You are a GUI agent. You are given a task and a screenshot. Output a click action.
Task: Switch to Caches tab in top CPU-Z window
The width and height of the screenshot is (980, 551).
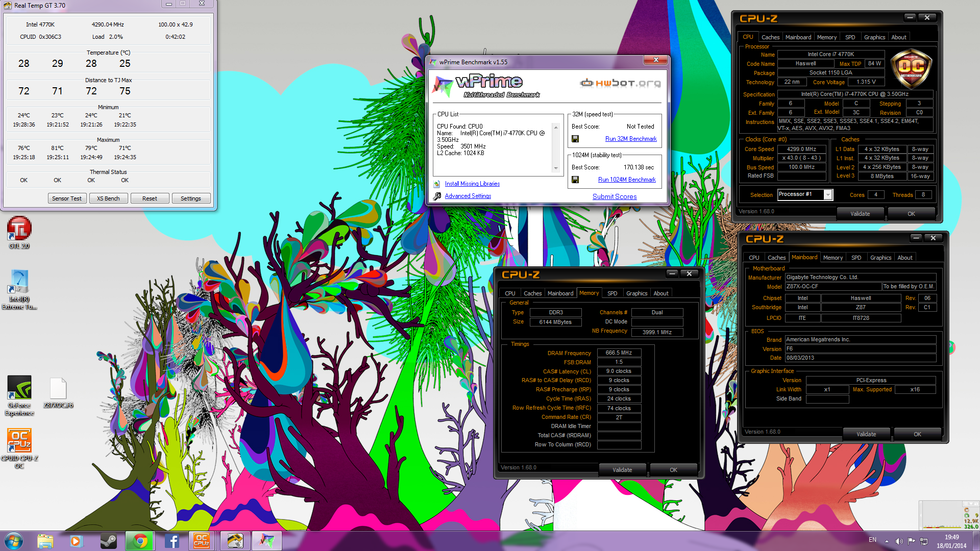pyautogui.click(x=770, y=37)
